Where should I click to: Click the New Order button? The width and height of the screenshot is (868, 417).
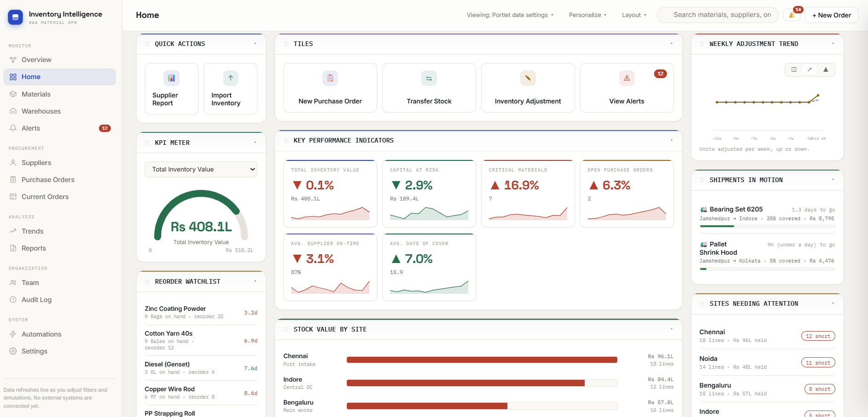click(831, 15)
